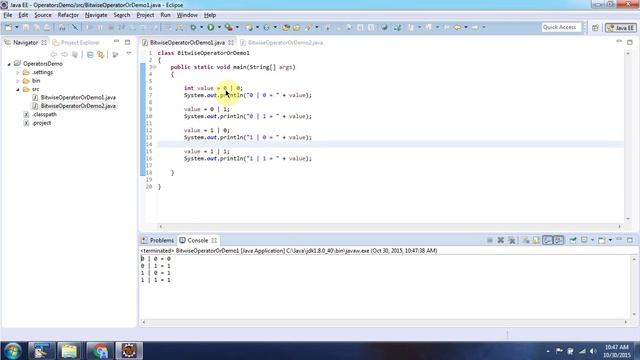Switch to the Problems tab
The image size is (640, 360).
(x=158, y=240)
